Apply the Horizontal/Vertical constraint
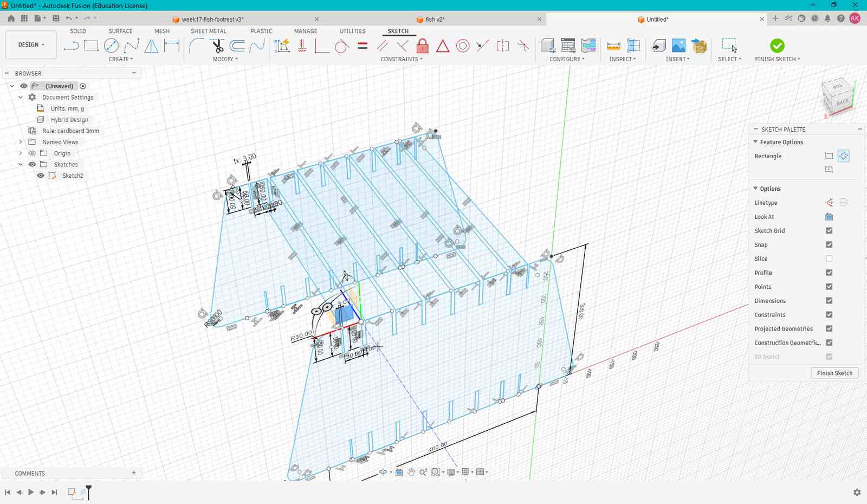Viewport: 867px width, 504px height. (302, 46)
